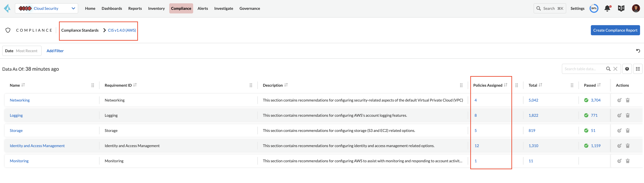Sort the Name column
Screen dimensions: 644x183
(23, 85)
